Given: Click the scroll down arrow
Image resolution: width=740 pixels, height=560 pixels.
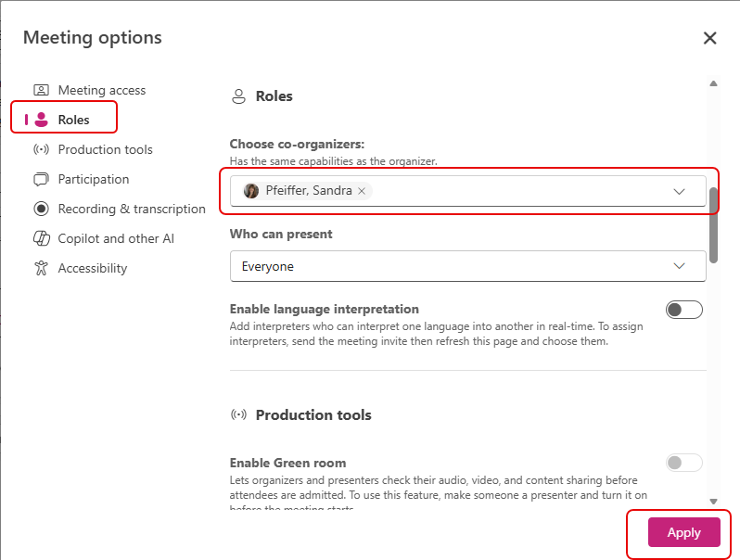Looking at the screenshot, I should coord(713,502).
